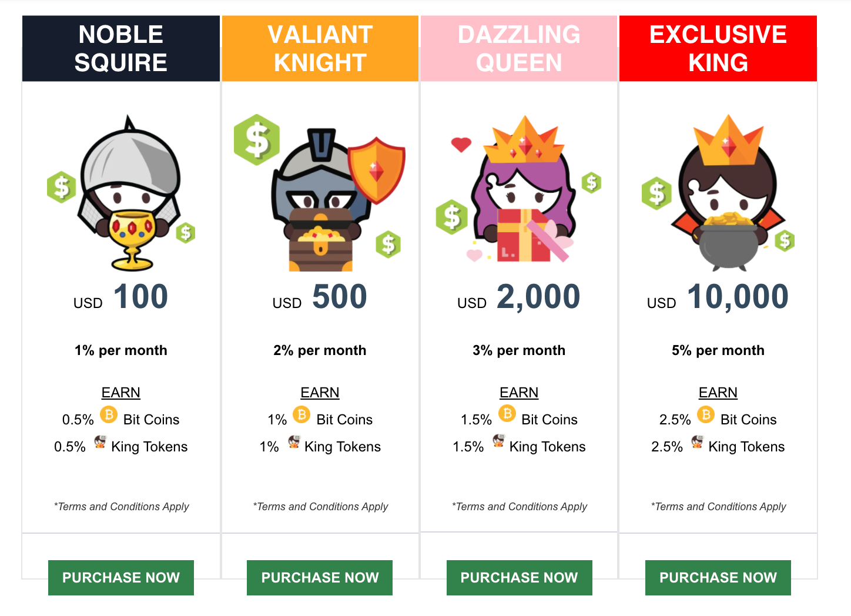
Task: Buy the Dazzling Queen plan
Action: point(520,577)
